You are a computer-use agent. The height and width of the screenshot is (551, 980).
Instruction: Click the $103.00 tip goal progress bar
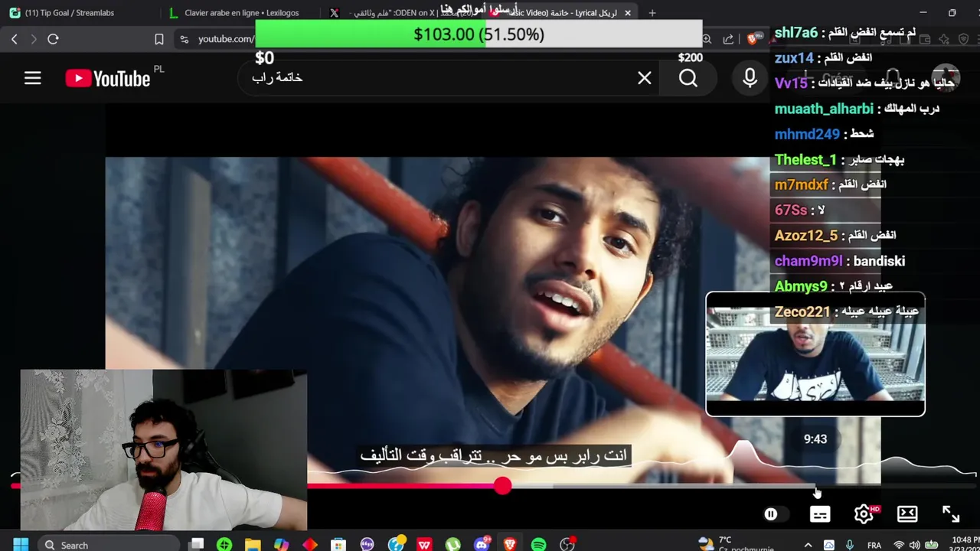tap(479, 34)
